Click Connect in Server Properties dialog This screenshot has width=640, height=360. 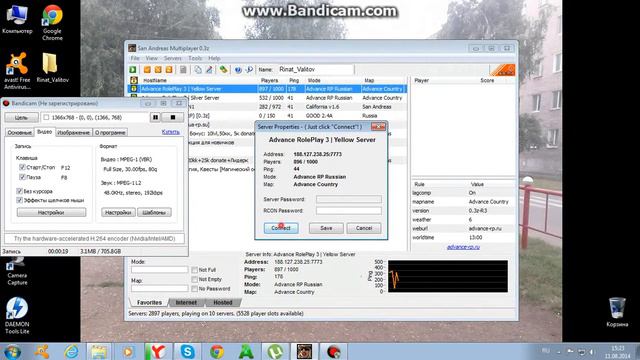click(281, 228)
